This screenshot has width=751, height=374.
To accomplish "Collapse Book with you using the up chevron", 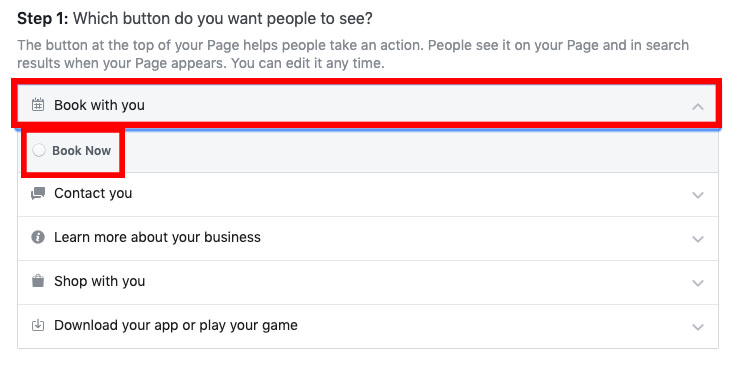I will tap(698, 106).
